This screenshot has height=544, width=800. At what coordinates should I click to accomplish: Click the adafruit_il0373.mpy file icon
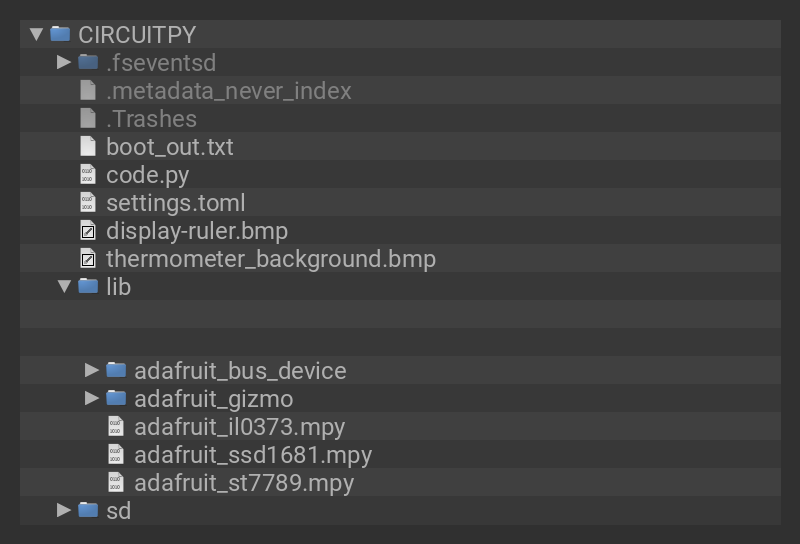coord(116,426)
